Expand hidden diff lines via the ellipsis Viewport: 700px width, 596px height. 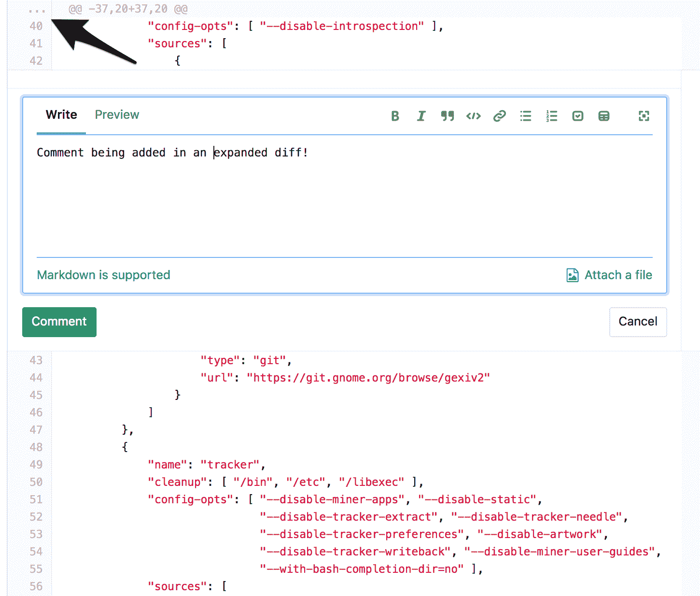click(37, 10)
